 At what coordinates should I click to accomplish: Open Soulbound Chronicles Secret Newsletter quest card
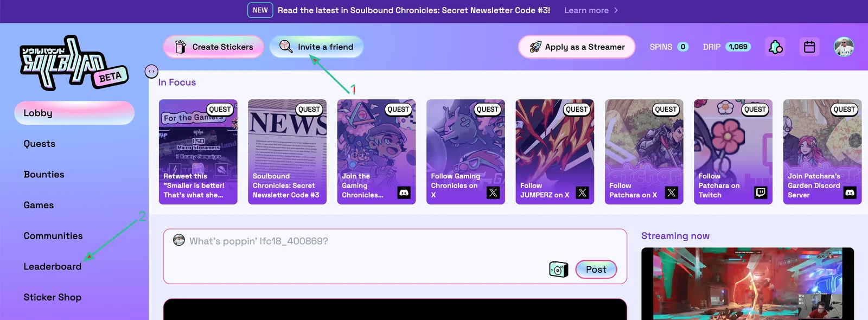point(287,152)
